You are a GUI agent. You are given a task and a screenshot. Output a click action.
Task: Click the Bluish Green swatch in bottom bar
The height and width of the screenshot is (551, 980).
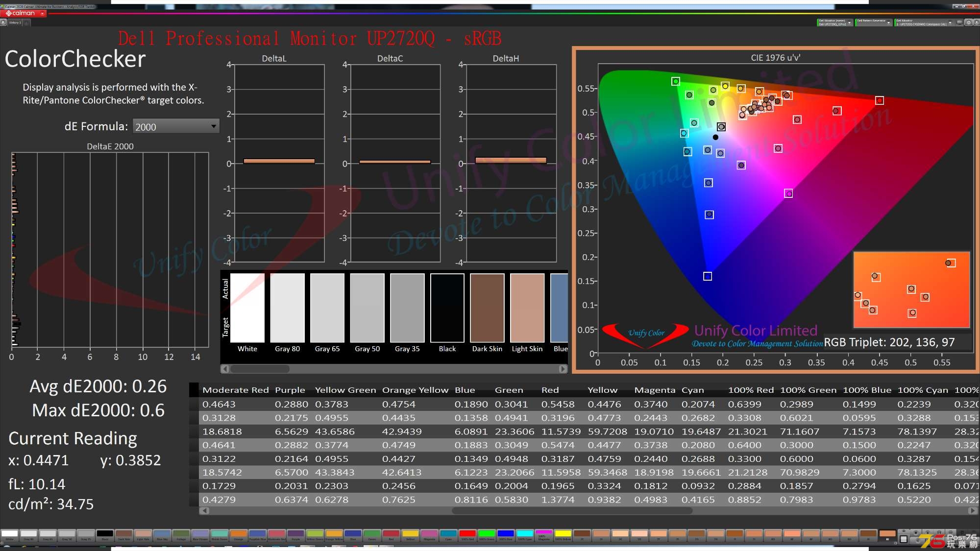pos(220,535)
